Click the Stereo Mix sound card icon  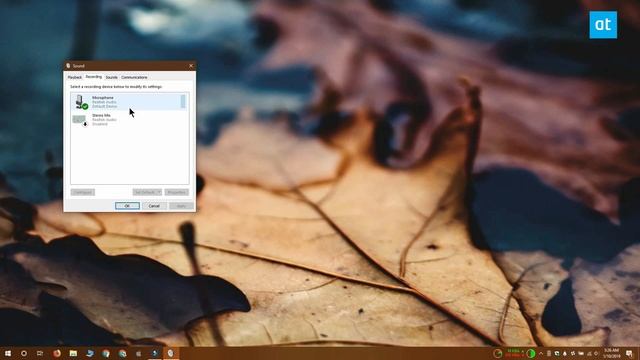click(x=80, y=120)
